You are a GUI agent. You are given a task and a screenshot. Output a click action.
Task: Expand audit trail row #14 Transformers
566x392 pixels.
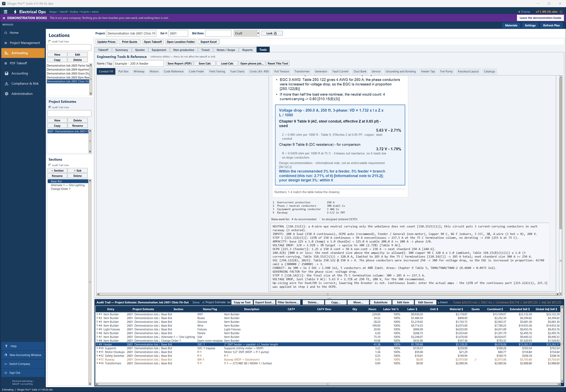point(97,363)
